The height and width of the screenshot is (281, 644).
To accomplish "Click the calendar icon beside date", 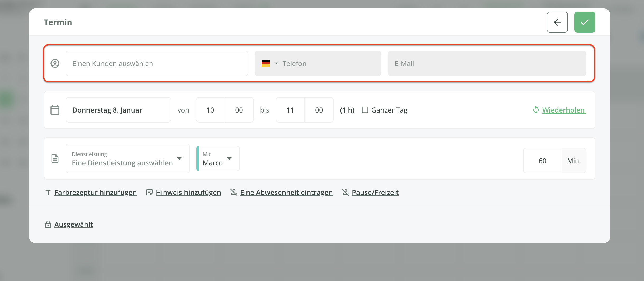I will coord(55,110).
